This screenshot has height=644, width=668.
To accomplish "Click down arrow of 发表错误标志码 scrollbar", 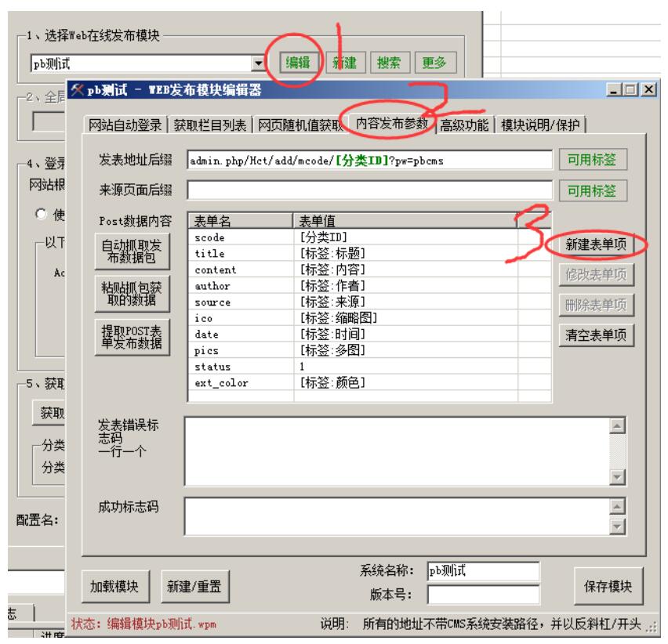I will click(x=617, y=477).
